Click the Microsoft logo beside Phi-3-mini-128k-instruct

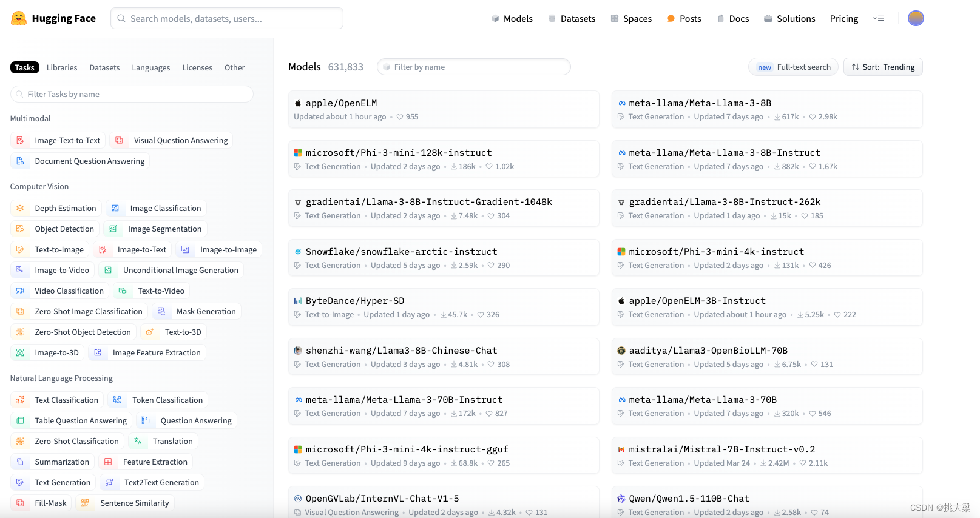pos(298,153)
